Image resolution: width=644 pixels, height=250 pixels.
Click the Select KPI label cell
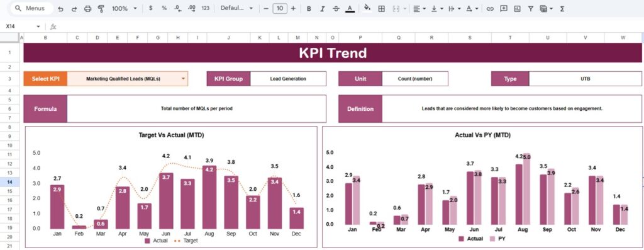point(45,79)
